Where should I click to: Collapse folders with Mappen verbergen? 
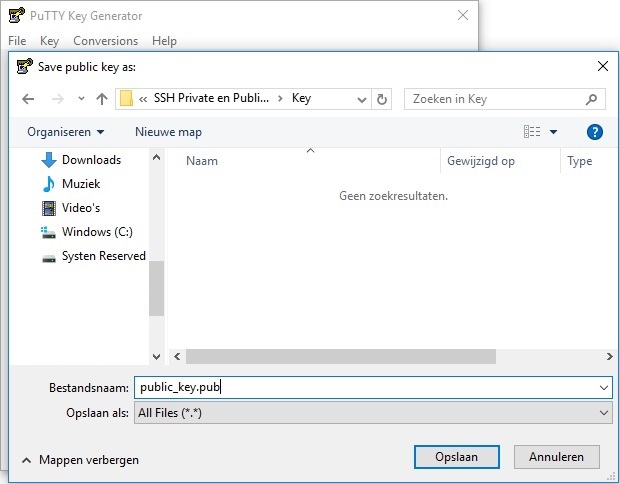(80, 460)
